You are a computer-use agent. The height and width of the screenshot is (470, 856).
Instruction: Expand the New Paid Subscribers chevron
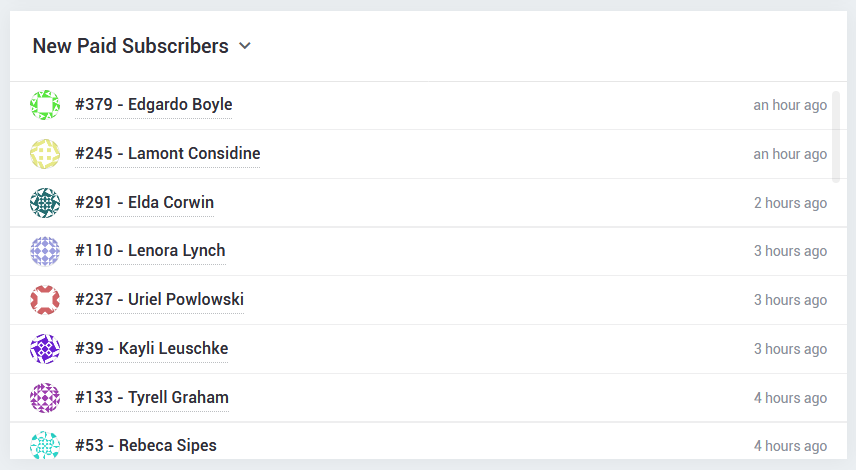coord(245,46)
